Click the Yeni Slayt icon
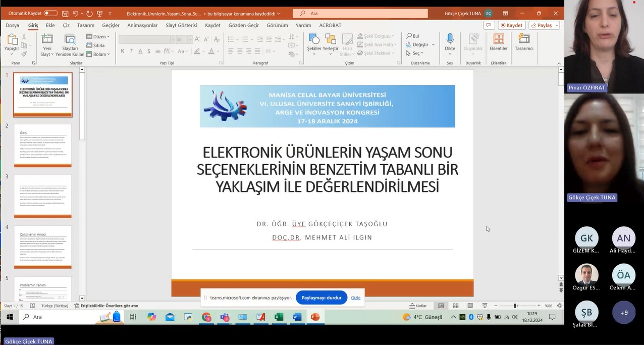644x345 pixels. (x=47, y=39)
